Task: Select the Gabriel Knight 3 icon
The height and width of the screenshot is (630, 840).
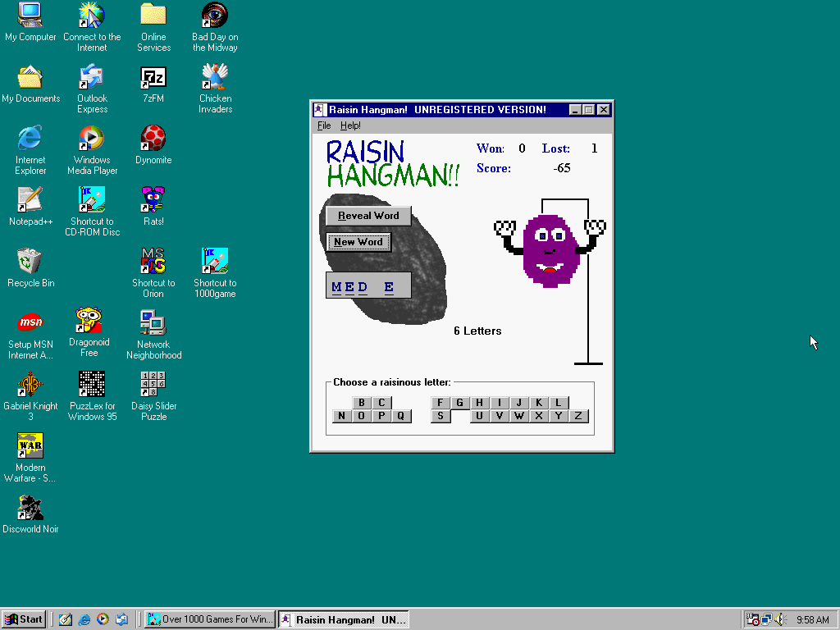Action: [x=30, y=385]
